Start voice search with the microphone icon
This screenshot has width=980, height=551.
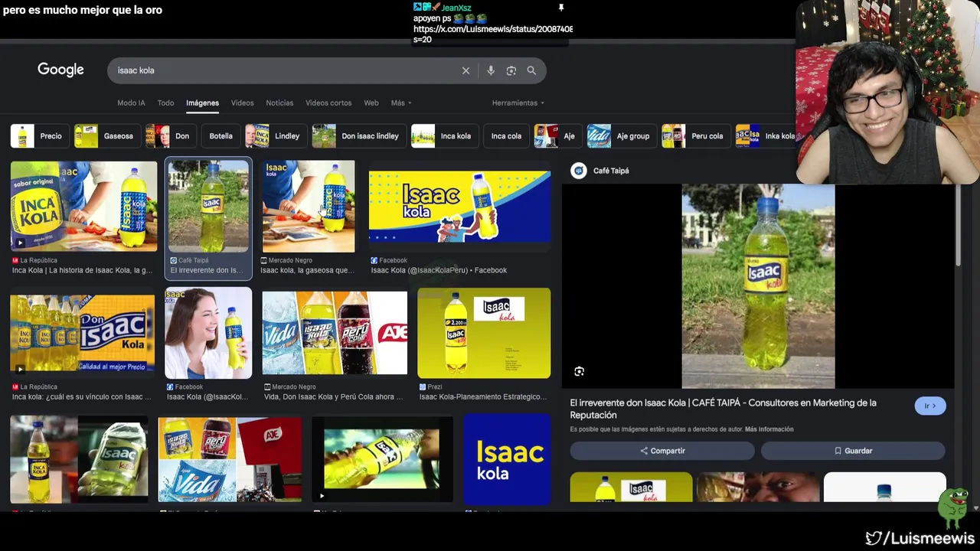[491, 70]
